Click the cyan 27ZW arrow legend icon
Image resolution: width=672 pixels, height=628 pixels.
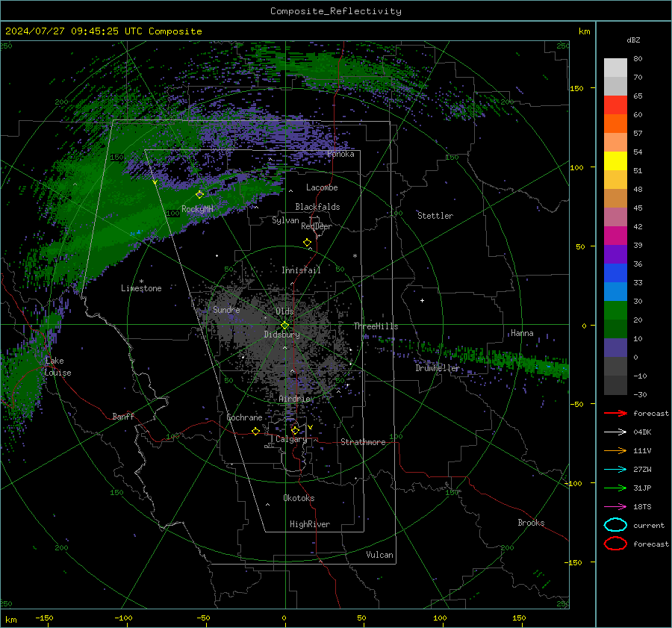(615, 470)
